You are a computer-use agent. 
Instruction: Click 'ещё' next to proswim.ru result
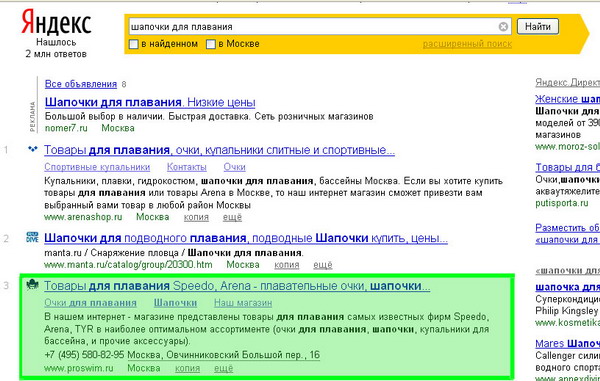pyautogui.click(x=223, y=368)
